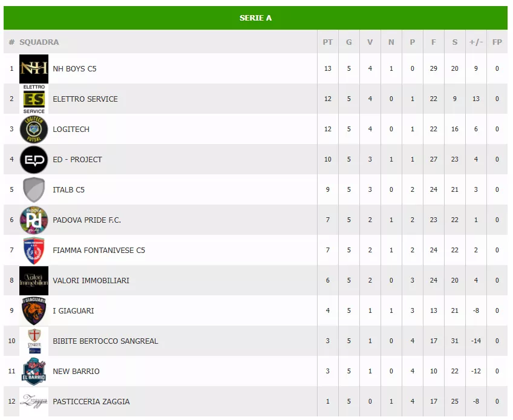Click the ED - Project round logo
Image resolution: width=513 pixels, height=420 pixels.
(34, 159)
